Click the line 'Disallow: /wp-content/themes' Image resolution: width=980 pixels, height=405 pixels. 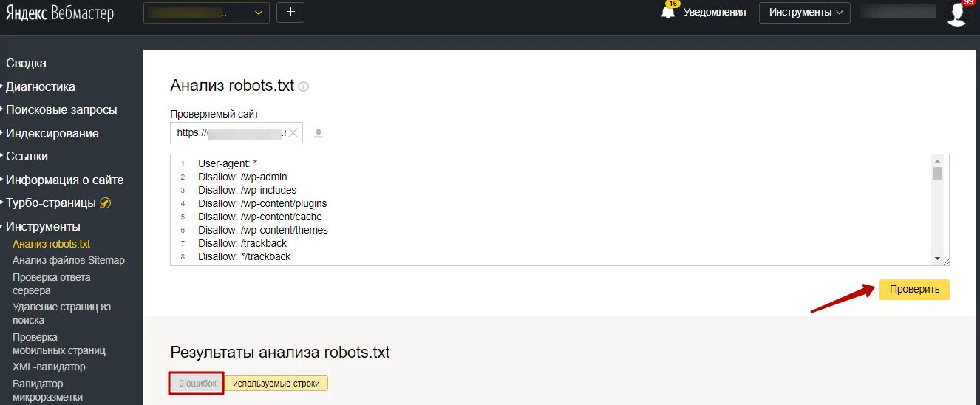point(263,230)
